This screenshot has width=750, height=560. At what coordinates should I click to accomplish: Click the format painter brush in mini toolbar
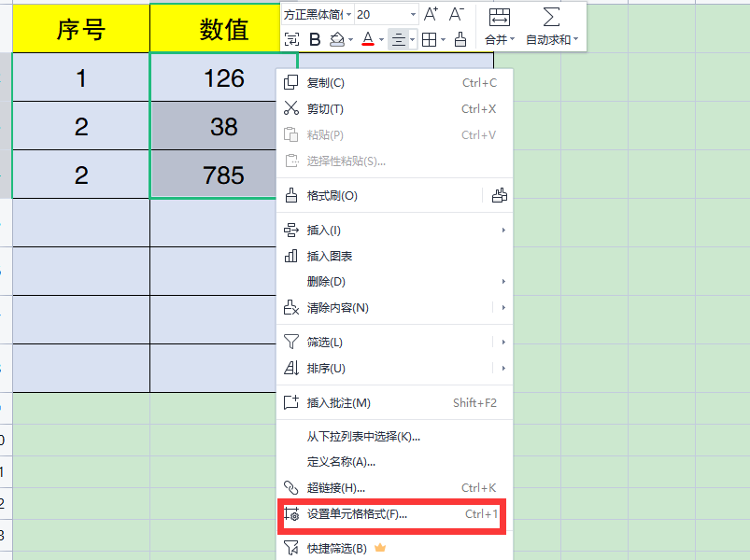[x=460, y=39]
